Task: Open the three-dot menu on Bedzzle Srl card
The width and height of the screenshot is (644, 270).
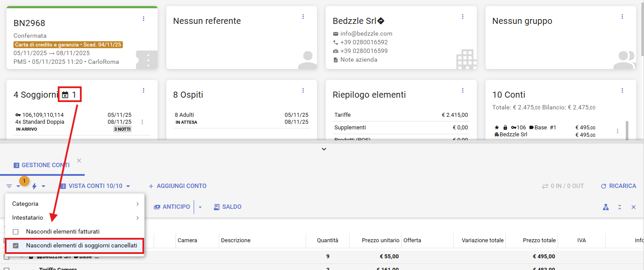Action: pyautogui.click(x=462, y=16)
